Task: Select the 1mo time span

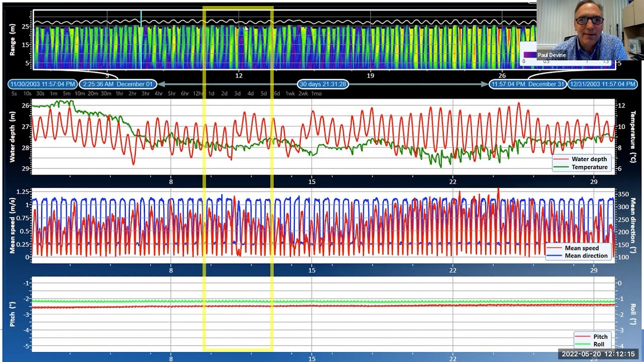Action: pyautogui.click(x=316, y=94)
